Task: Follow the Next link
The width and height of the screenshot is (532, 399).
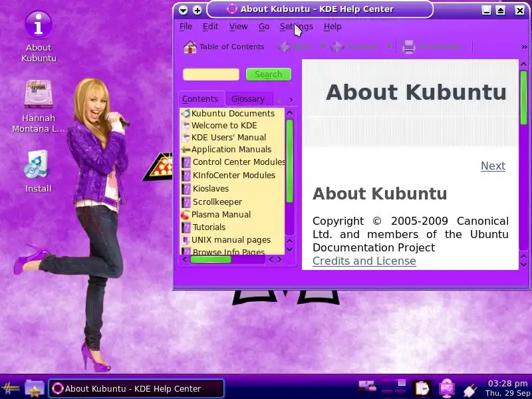Action: click(x=493, y=166)
